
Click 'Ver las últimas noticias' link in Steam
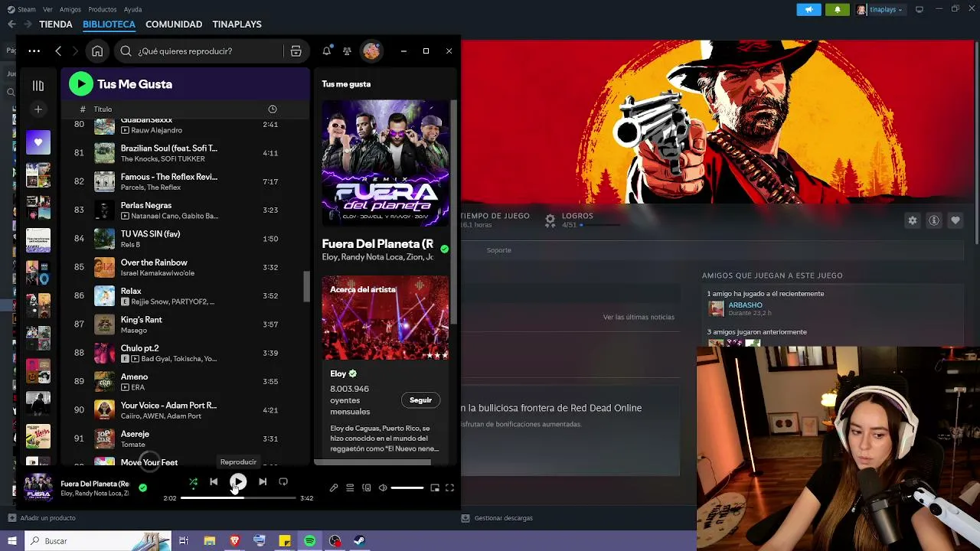[x=639, y=317]
